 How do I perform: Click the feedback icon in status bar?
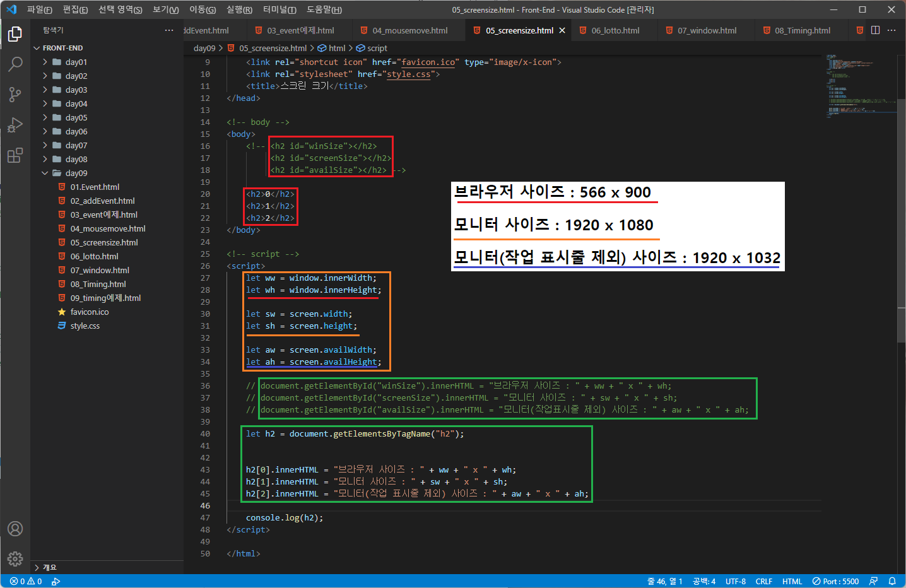(873, 581)
